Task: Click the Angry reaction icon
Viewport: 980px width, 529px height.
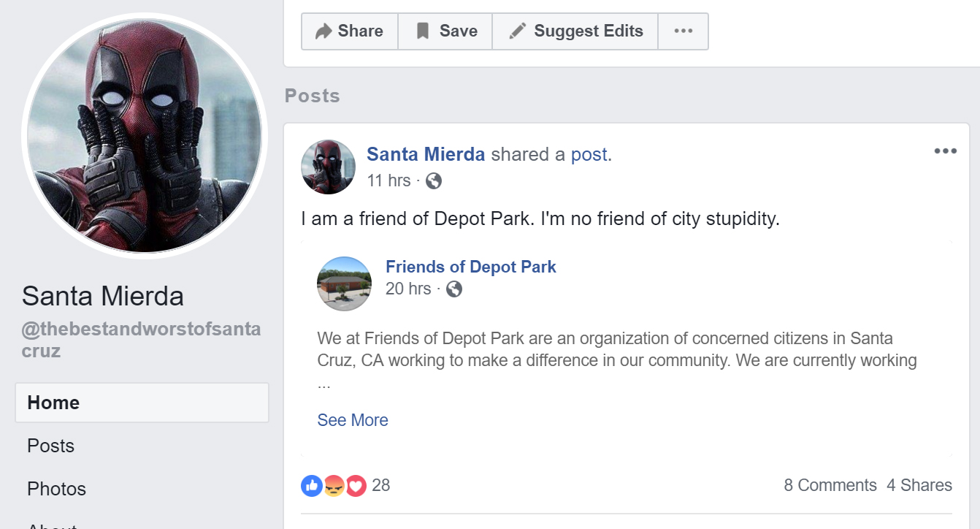Action: pyautogui.click(x=334, y=485)
